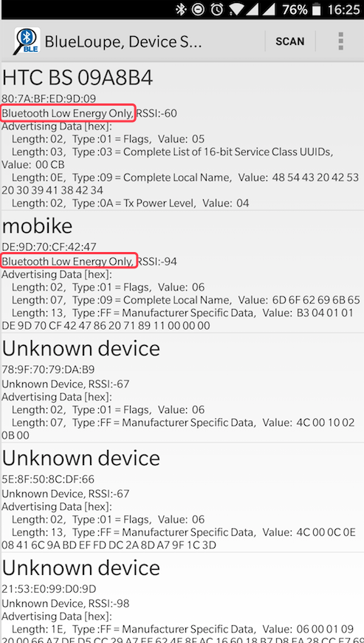Tap HTC's Bluetooth Low Energy Only label
The image size is (364, 643).
click(68, 113)
